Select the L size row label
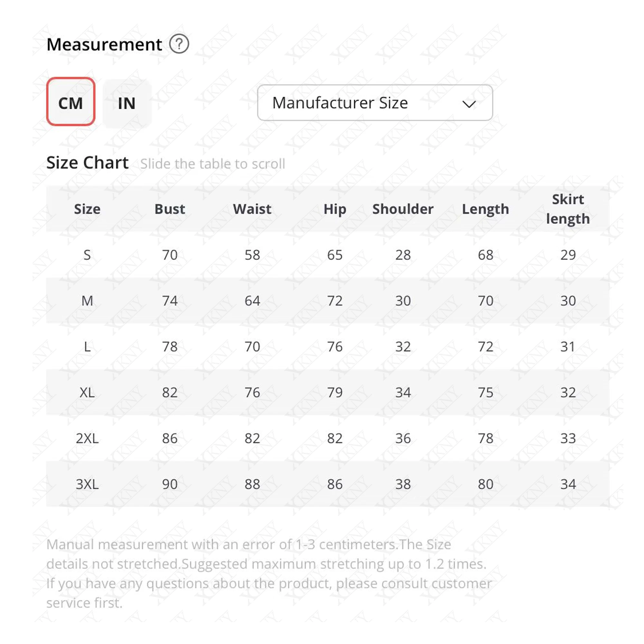The height and width of the screenshot is (644, 644). pos(87,347)
